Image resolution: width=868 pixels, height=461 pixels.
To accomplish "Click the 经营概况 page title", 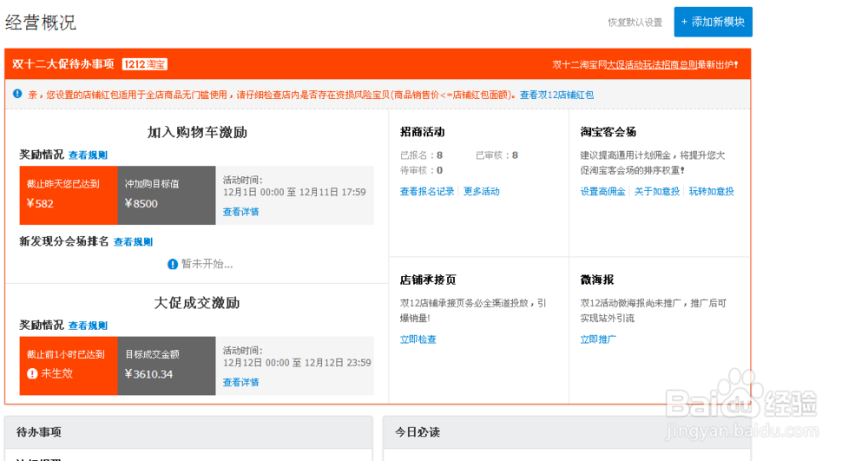I will click(x=41, y=23).
